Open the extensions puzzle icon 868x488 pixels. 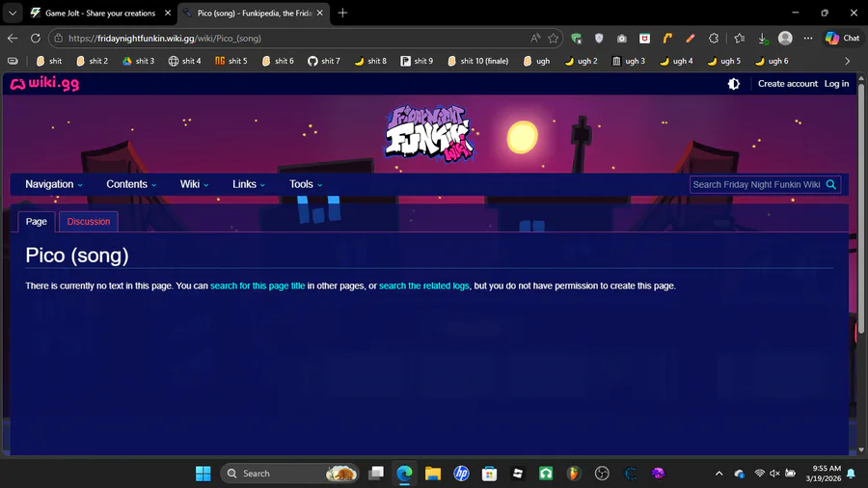coord(714,39)
